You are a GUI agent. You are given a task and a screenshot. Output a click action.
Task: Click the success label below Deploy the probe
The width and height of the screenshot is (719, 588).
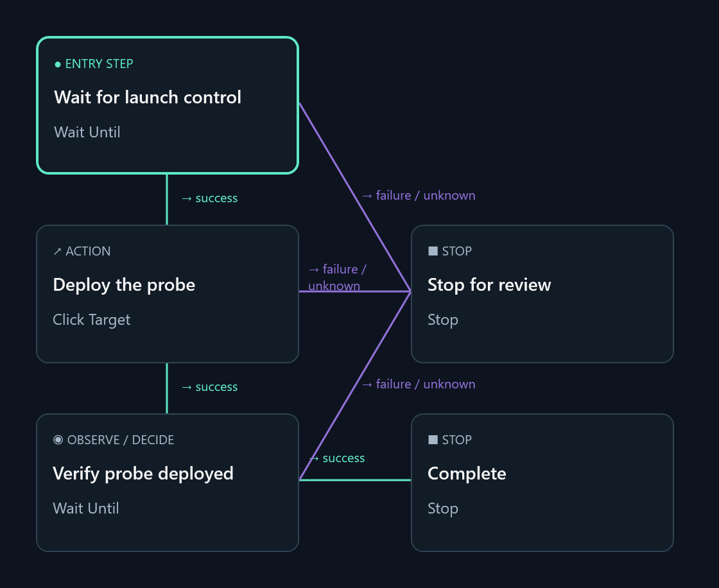click(x=209, y=386)
